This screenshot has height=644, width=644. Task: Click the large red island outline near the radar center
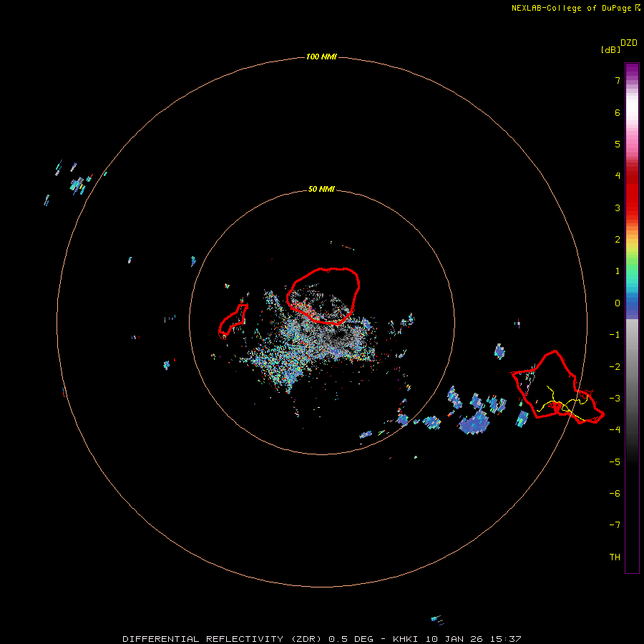pos(323,296)
